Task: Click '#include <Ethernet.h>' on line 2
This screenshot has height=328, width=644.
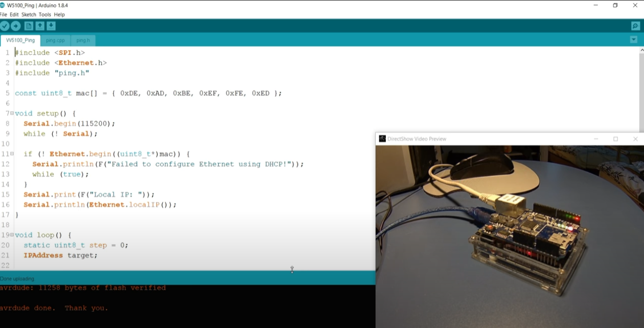Action: coord(61,63)
